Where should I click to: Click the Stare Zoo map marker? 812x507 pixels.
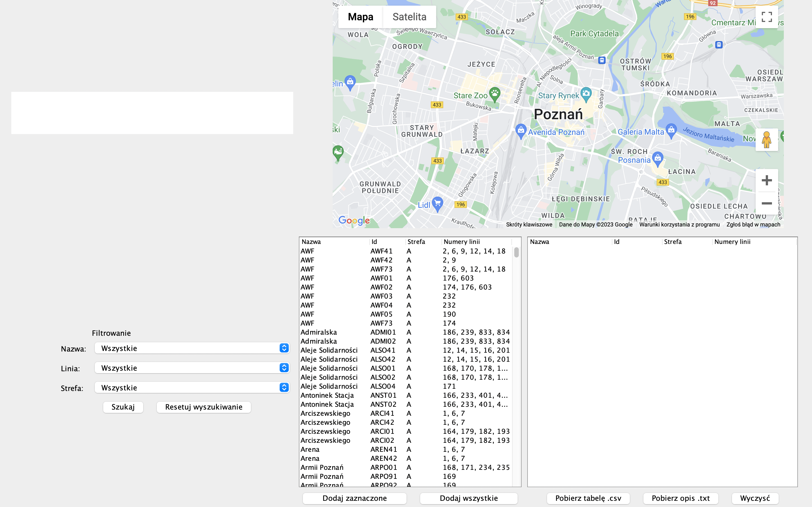(x=495, y=94)
